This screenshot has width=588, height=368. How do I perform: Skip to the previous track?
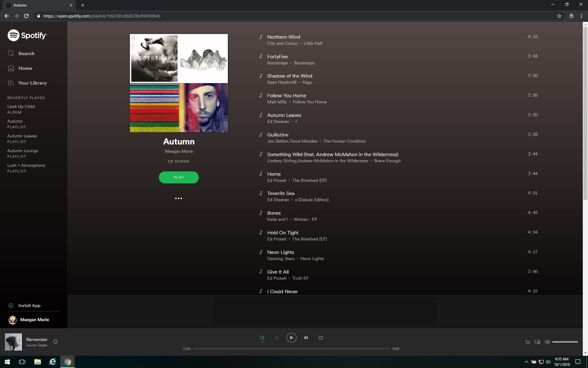pyautogui.click(x=277, y=338)
